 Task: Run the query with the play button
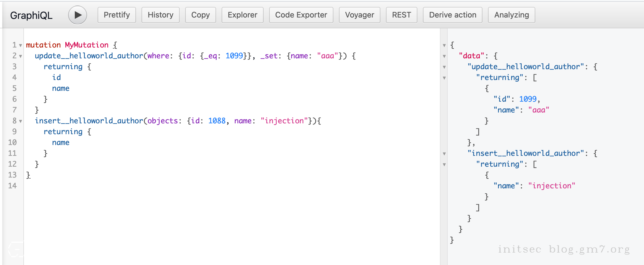click(78, 15)
